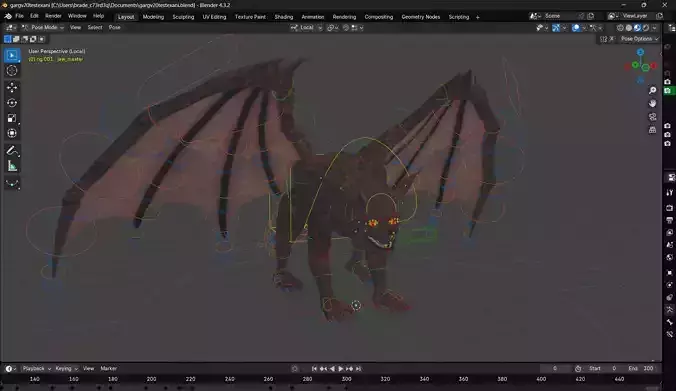The image size is (676, 391).
Task: Switch perspective/orthographic with grid icon
Action: 652,130
